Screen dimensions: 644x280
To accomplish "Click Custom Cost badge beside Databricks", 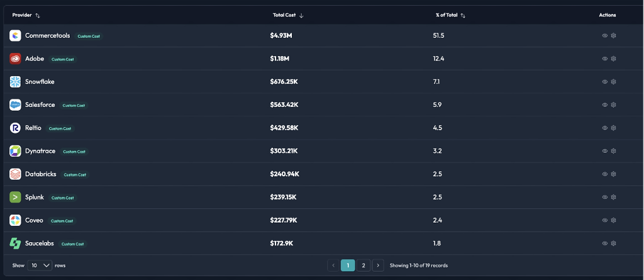I will coord(75,174).
